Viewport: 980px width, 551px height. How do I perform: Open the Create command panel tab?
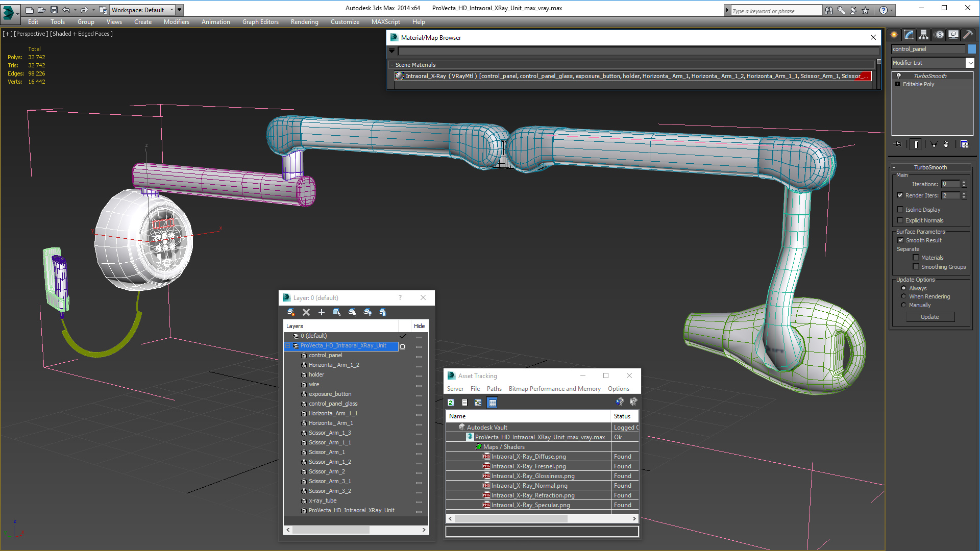click(x=894, y=35)
